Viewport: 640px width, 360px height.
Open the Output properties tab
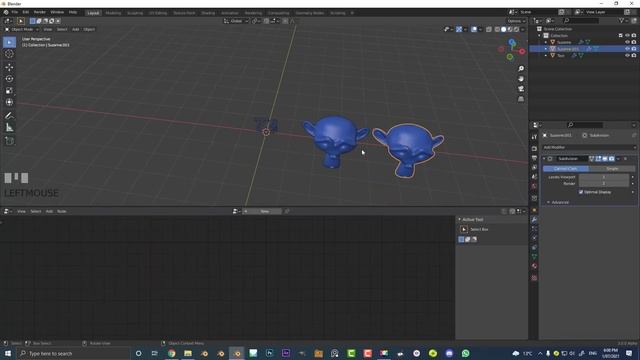point(534,158)
